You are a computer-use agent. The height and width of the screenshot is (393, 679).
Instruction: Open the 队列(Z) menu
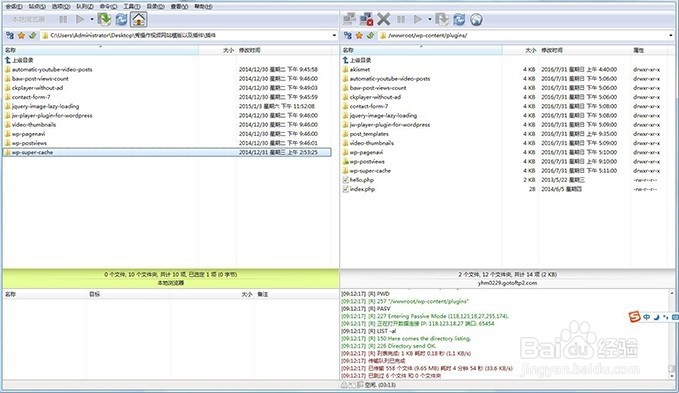[84, 6]
